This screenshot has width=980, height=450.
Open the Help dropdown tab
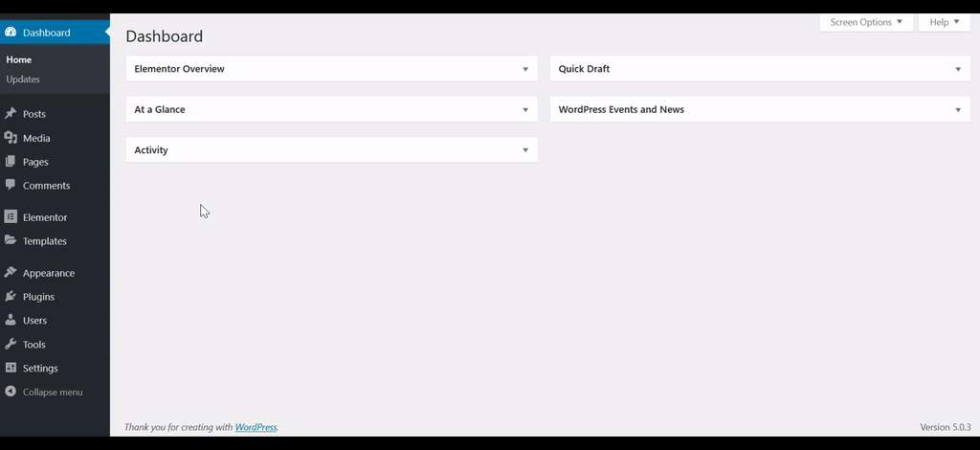pos(944,22)
